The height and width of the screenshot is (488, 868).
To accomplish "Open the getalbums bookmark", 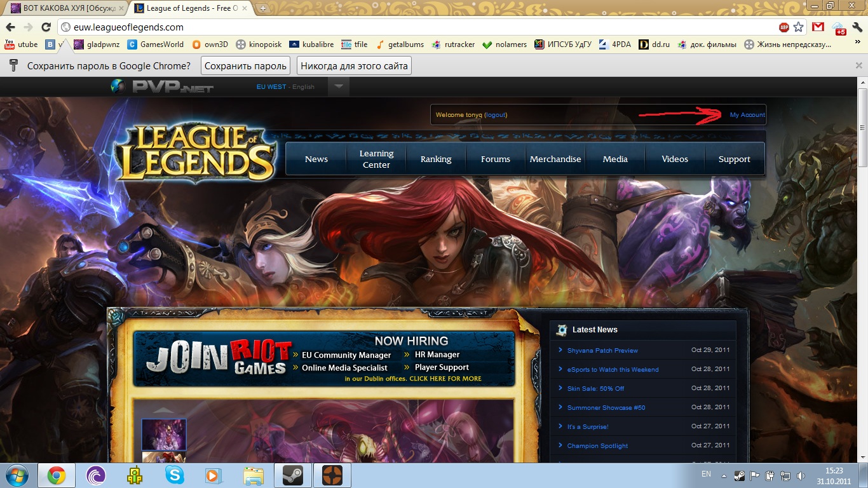I will tap(400, 44).
